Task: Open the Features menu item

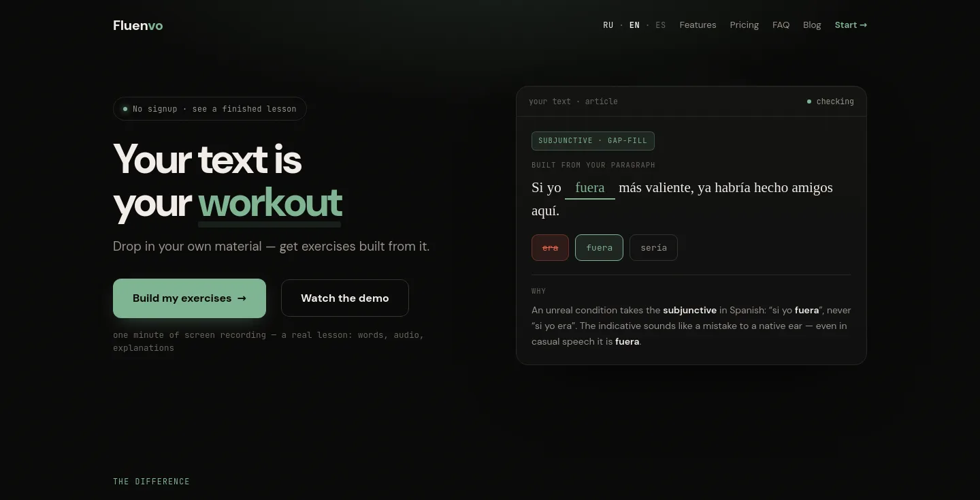Action: (698, 25)
